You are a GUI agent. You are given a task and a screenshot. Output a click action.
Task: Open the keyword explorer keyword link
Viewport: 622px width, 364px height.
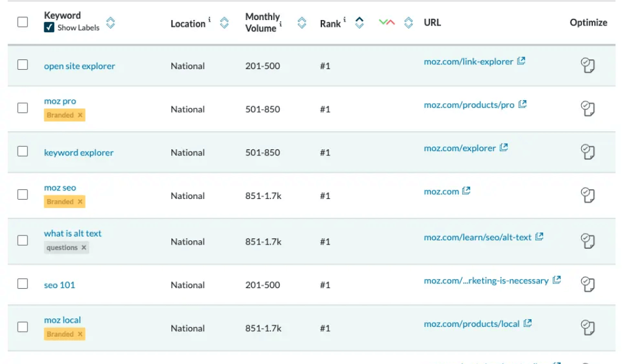(x=78, y=152)
